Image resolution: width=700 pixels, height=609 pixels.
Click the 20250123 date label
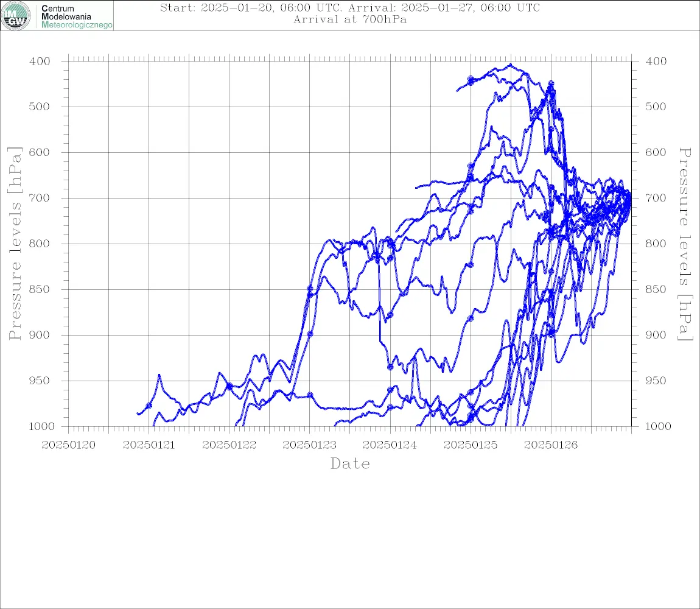click(310, 445)
